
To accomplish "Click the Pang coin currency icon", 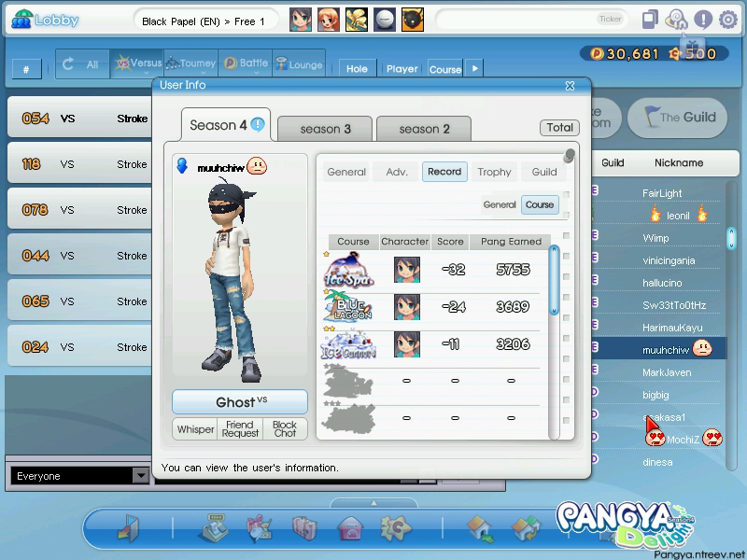I will click(x=597, y=53).
